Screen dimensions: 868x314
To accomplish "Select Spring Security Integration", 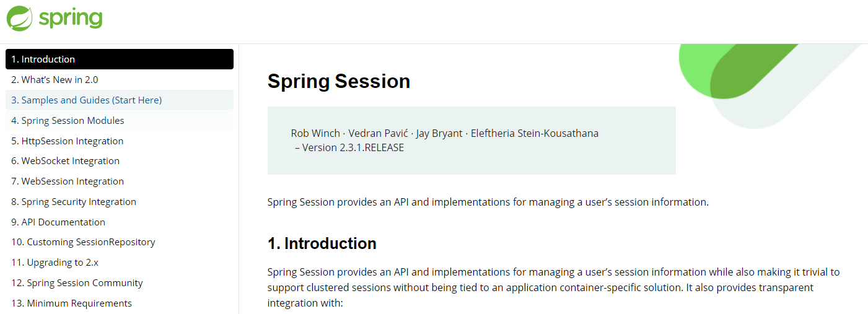I will (x=120, y=201).
